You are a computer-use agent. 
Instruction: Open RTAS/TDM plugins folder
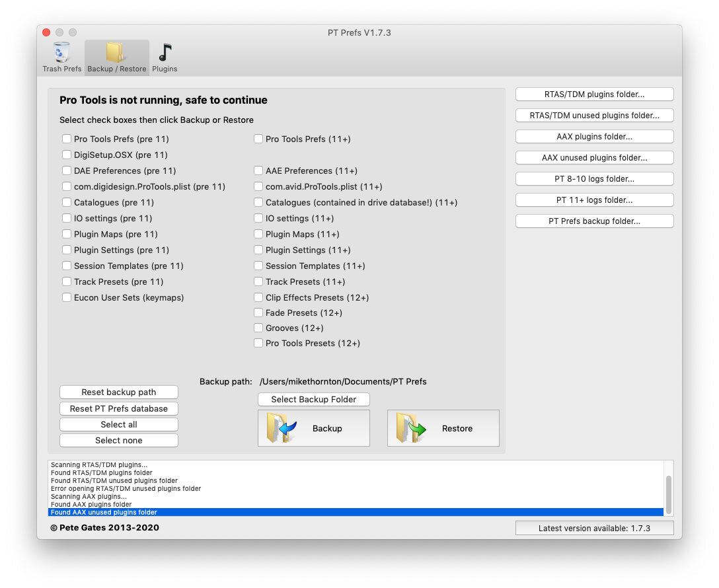click(x=594, y=94)
